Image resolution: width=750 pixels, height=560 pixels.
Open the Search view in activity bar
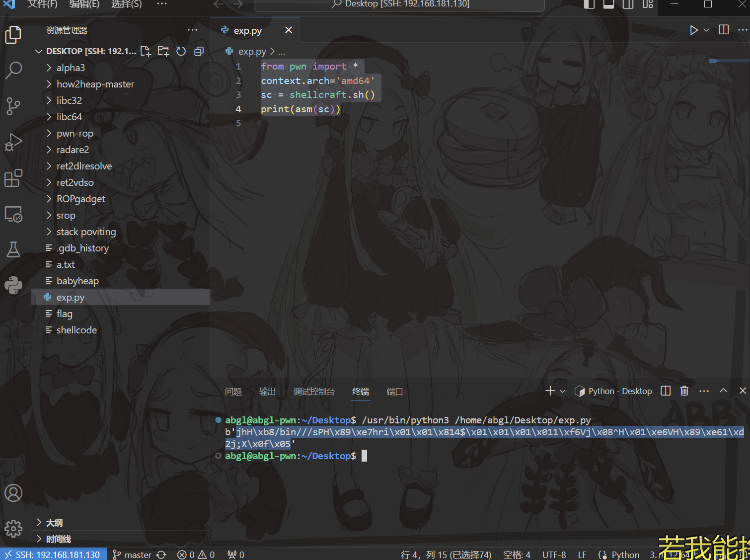point(13,70)
